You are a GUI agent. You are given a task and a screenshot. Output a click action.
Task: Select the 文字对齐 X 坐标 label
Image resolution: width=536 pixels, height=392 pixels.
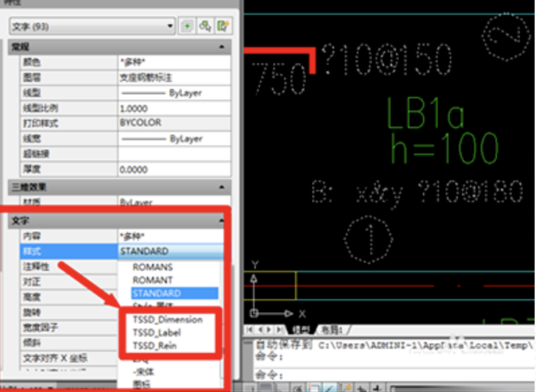click(x=55, y=358)
